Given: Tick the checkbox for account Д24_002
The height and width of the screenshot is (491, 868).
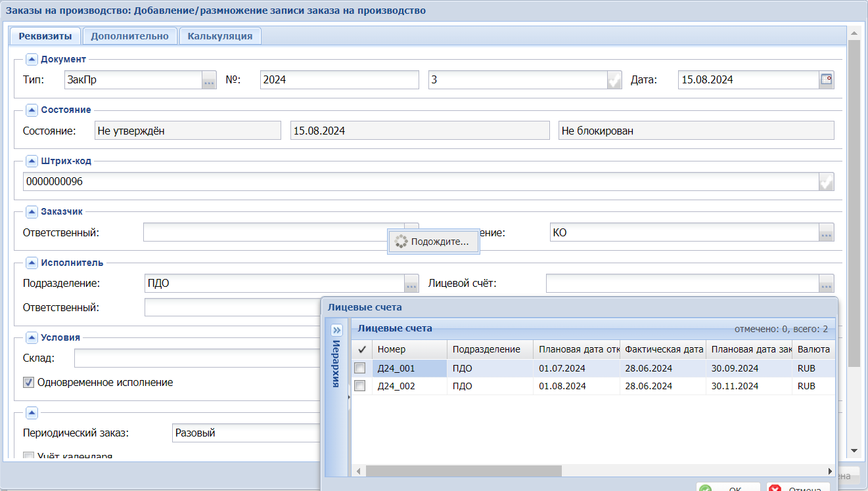Looking at the screenshot, I should 360,386.
